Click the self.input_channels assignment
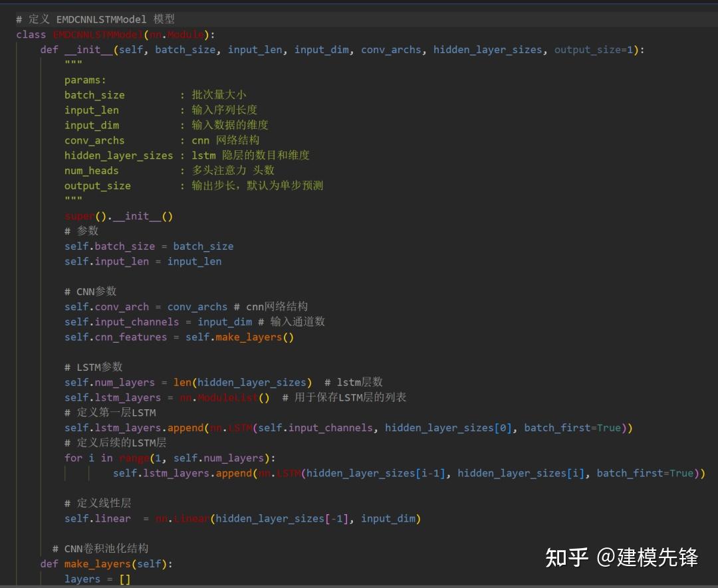718x588 pixels. [x=158, y=322]
